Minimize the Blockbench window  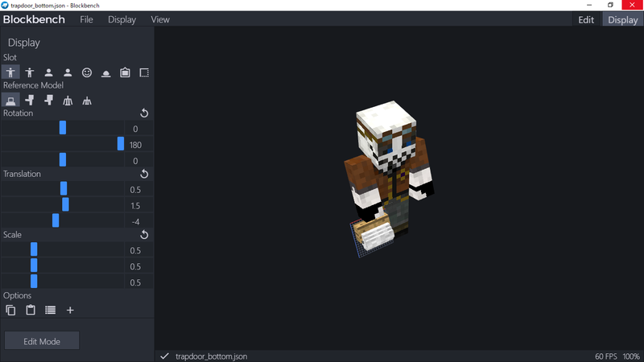point(589,5)
